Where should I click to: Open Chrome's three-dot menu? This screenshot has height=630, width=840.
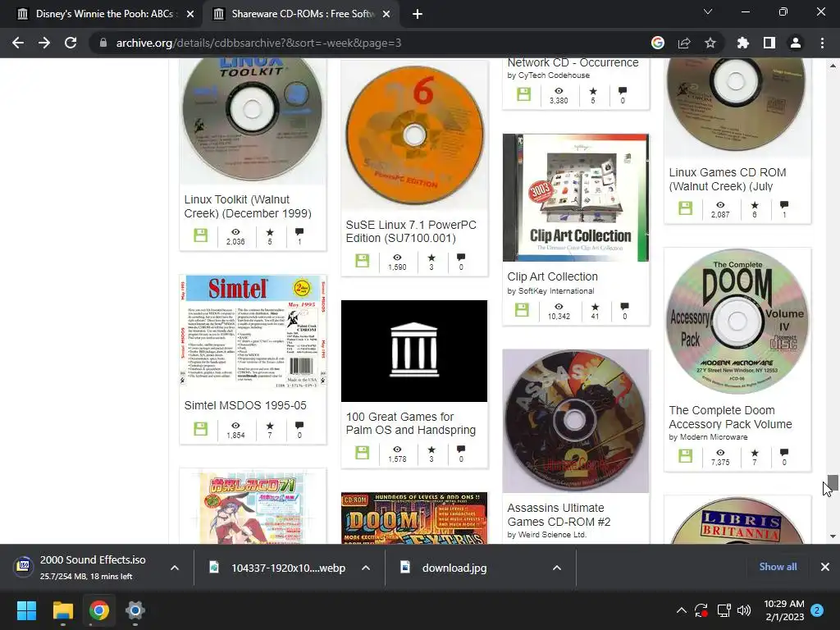tap(822, 43)
